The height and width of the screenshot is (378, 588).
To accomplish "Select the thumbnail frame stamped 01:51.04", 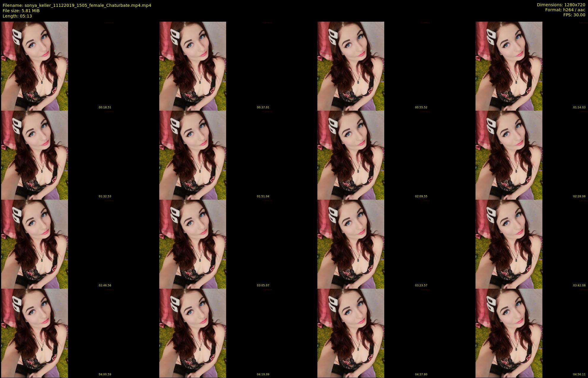I will click(193, 155).
